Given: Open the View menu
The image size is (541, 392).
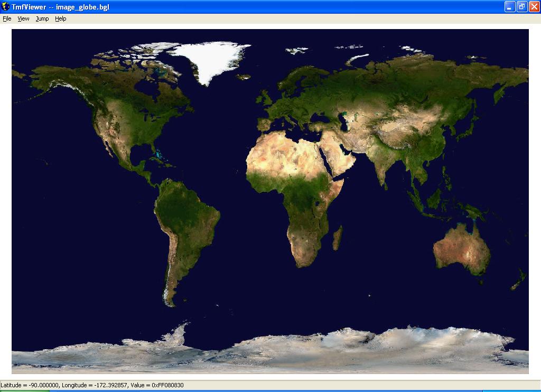Looking at the screenshot, I should (x=23, y=18).
